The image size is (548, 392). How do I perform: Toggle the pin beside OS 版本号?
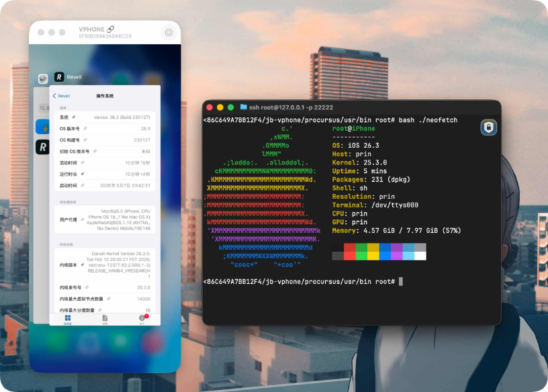point(84,129)
